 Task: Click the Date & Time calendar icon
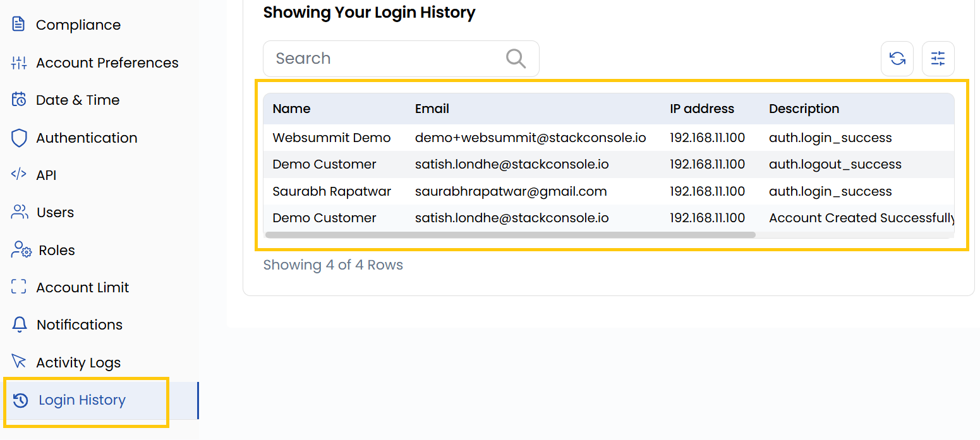coord(18,99)
